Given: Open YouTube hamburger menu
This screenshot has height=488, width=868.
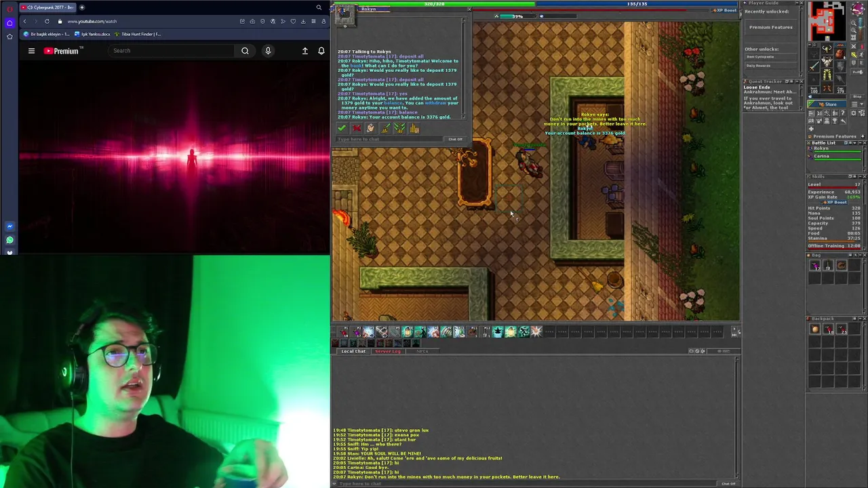Looking at the screenshot, I should tap(31, 51).
